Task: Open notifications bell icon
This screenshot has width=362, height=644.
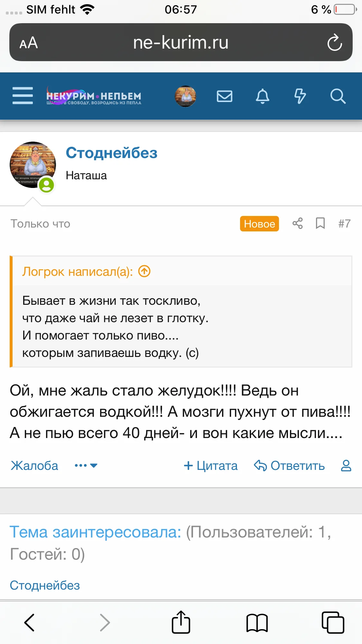Action: (262, 96)
